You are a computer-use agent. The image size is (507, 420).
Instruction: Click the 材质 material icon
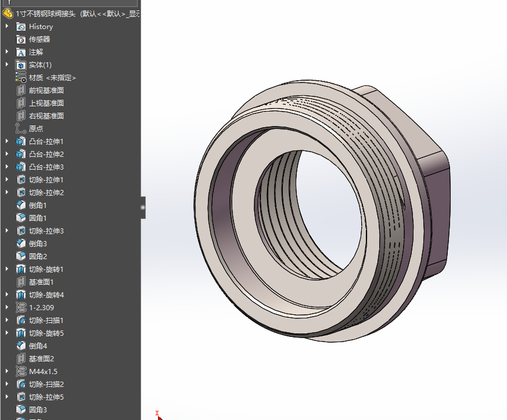pyautogui.click(x=21, y=78)
